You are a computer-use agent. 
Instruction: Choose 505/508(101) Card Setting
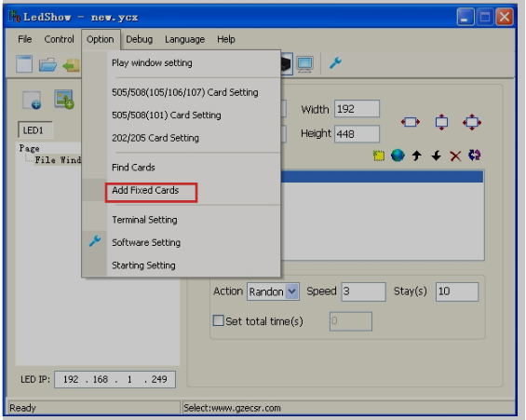pyautogui.click(x=182, y=115)
